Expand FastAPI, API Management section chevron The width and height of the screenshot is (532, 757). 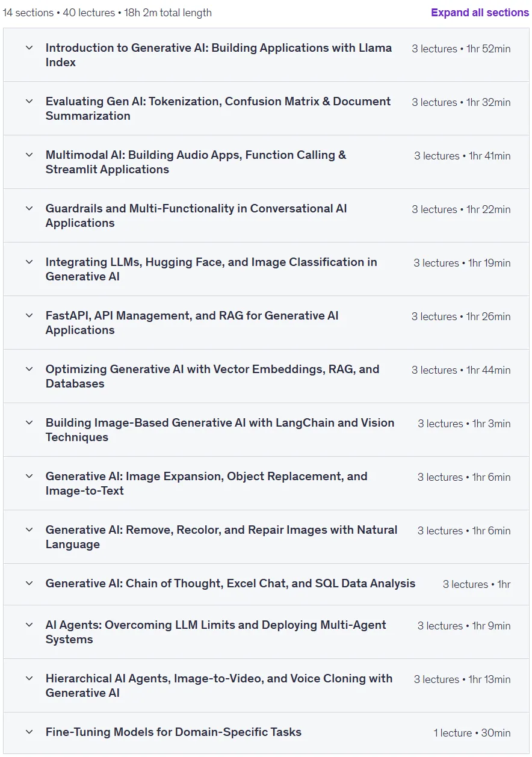(x=29, y=315)
